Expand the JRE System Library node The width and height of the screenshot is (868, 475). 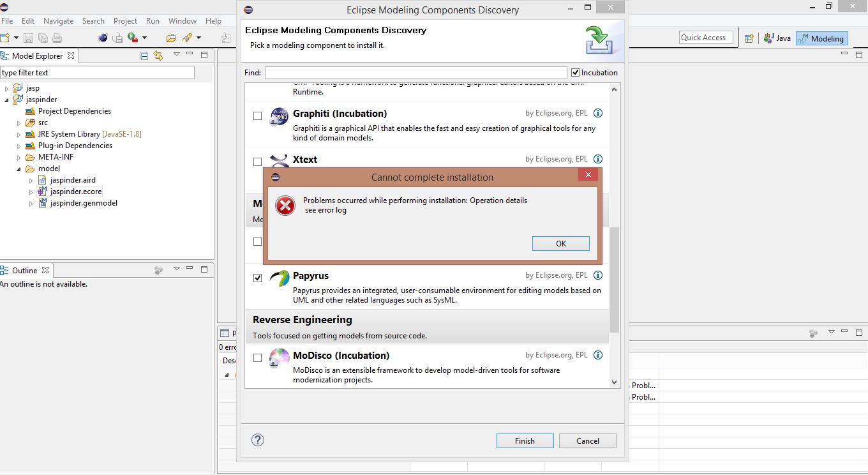pos(19,134)
